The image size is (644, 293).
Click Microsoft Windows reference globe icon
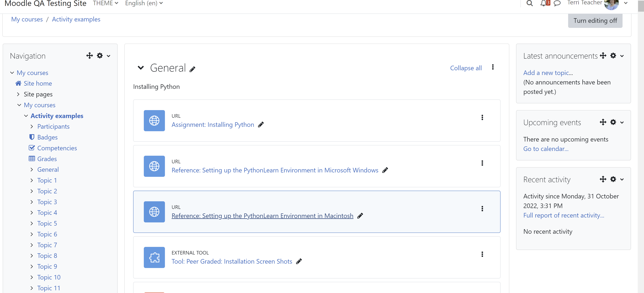pos(154,166)
